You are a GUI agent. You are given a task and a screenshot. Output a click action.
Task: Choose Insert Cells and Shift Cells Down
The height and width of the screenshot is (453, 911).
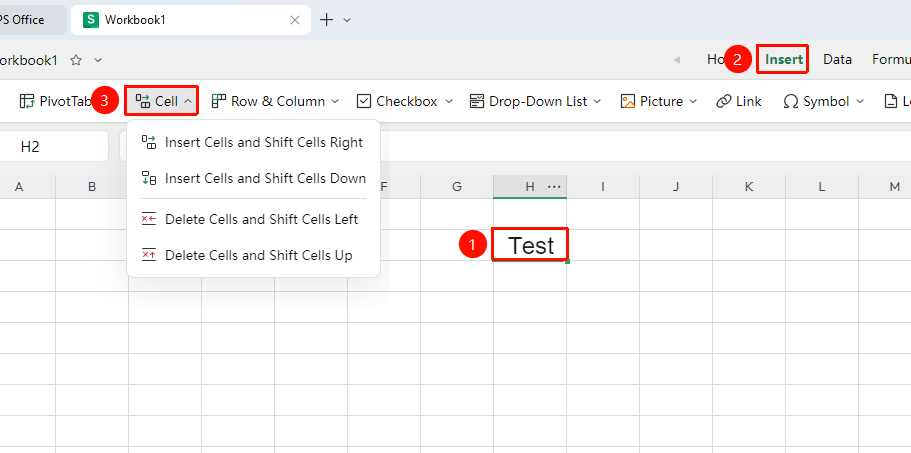pyautogui.click(x=253, y=178)
